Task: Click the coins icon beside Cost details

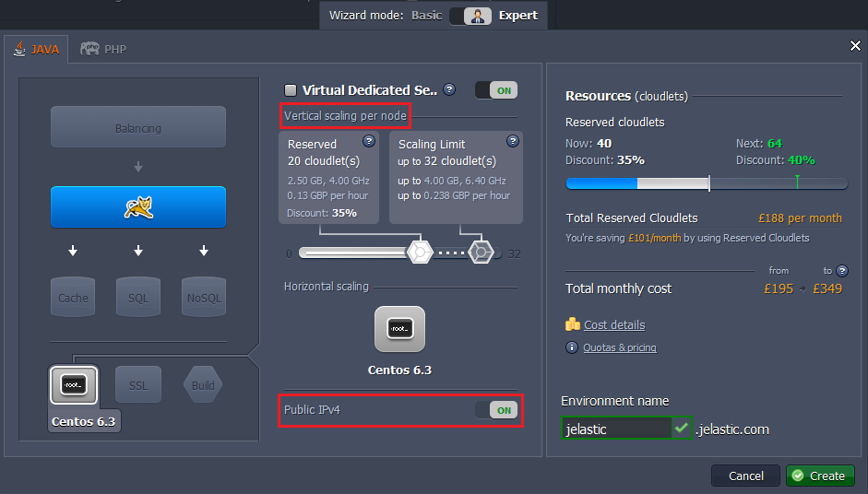Action: tap(573, 324)
